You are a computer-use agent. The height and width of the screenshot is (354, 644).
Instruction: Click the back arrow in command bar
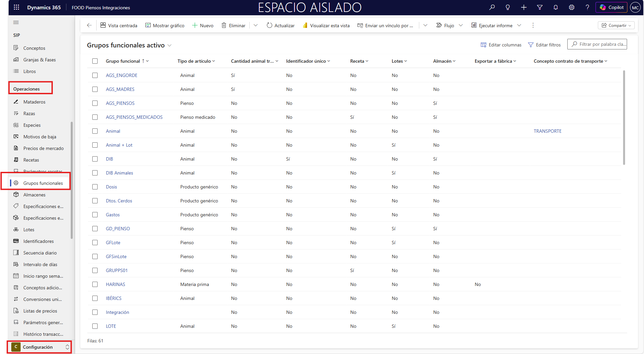click(x=89, y=26)
